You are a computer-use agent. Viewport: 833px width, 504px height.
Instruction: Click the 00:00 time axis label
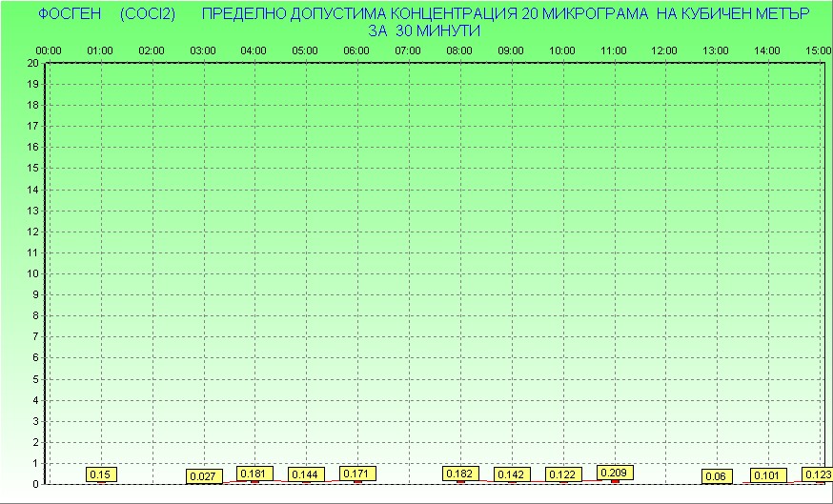coord(48,50)
